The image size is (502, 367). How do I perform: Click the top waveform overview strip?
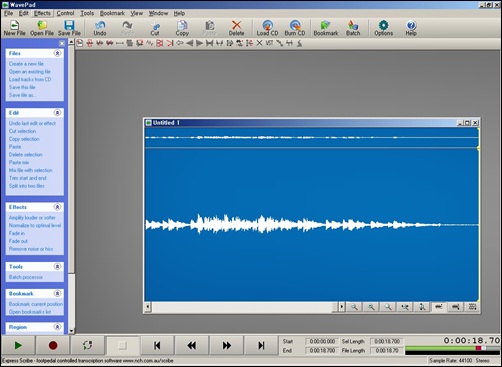click(312, 137)
